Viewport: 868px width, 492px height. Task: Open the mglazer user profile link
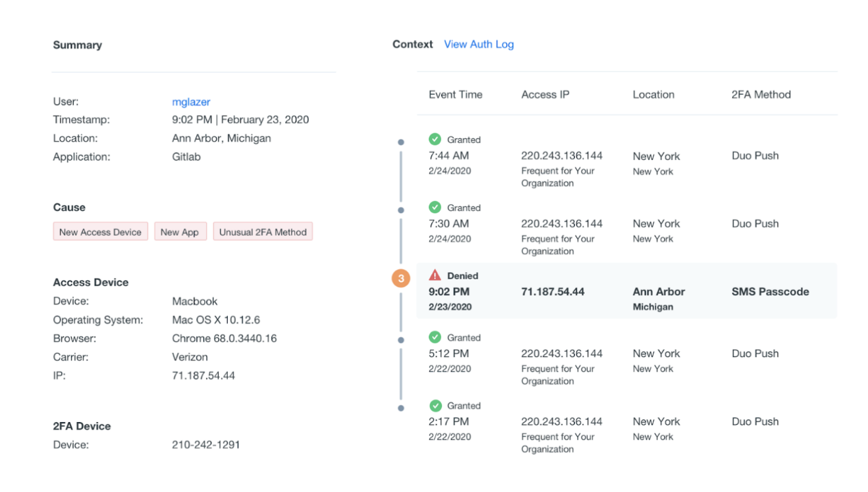pyautogui.click(x=191, y=101)
